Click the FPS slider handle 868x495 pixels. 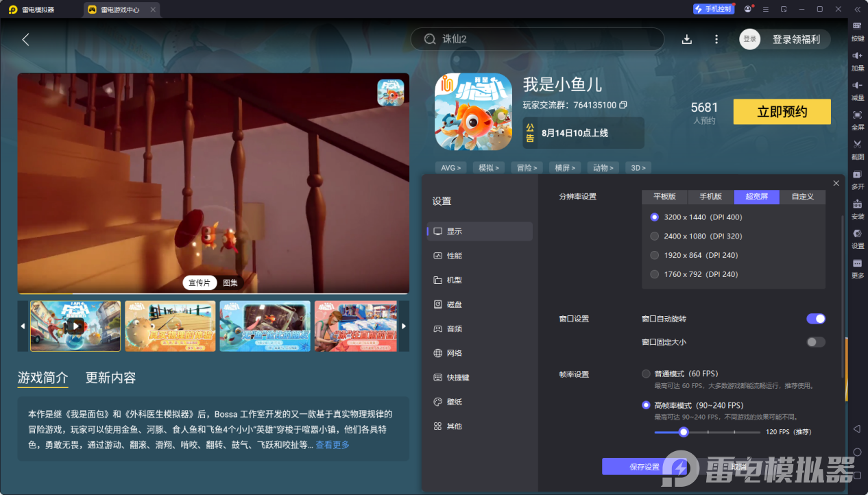tap(684, 432)
